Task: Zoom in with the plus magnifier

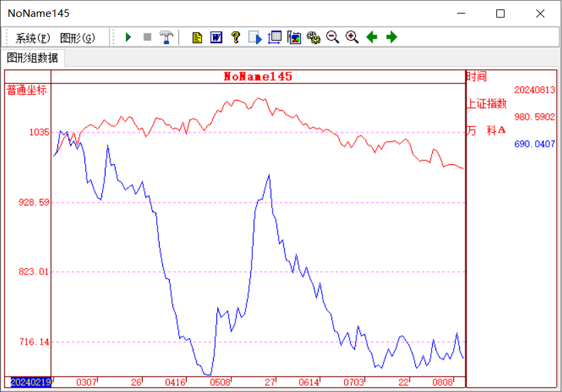Action: [x=352, y=37]
